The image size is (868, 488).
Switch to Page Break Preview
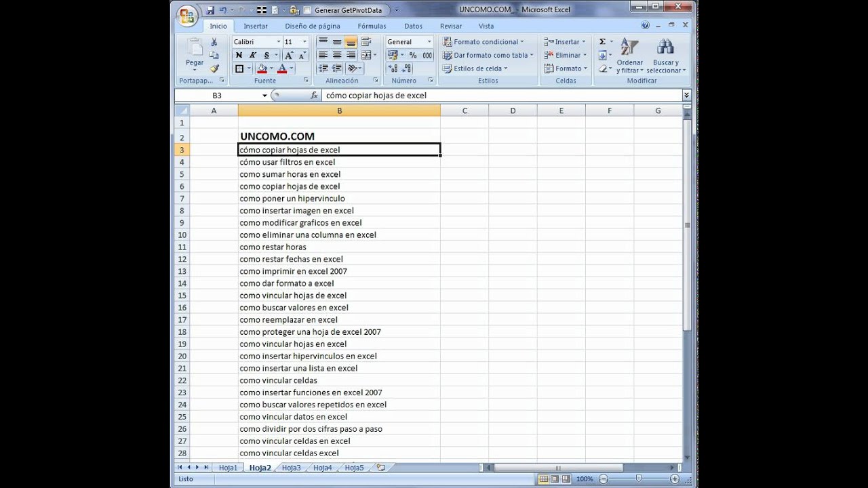[566, 479]
